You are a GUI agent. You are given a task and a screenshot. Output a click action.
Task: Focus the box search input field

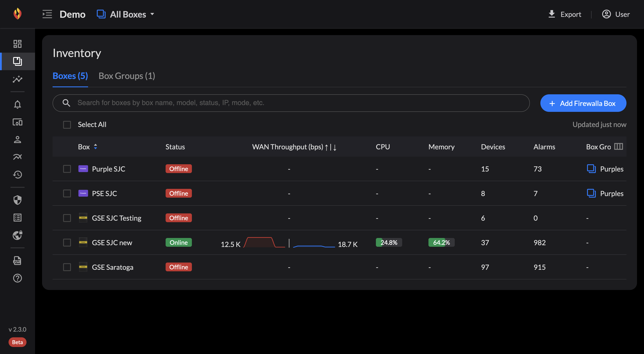(x=291, y=103)
